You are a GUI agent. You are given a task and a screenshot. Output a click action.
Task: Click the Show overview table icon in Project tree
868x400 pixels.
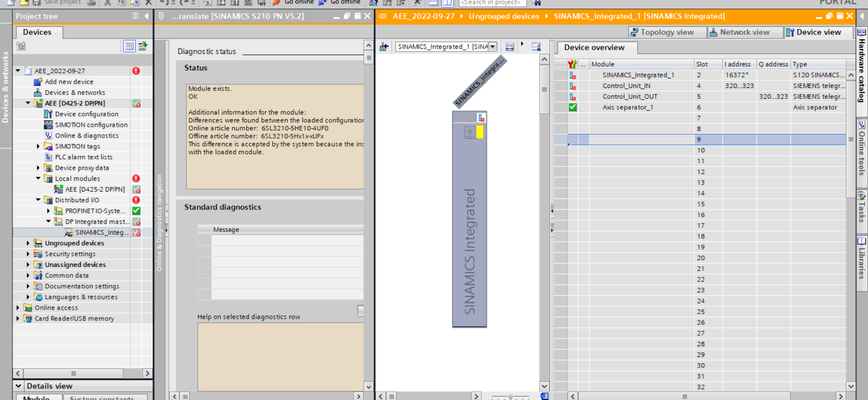click(129, 46)
